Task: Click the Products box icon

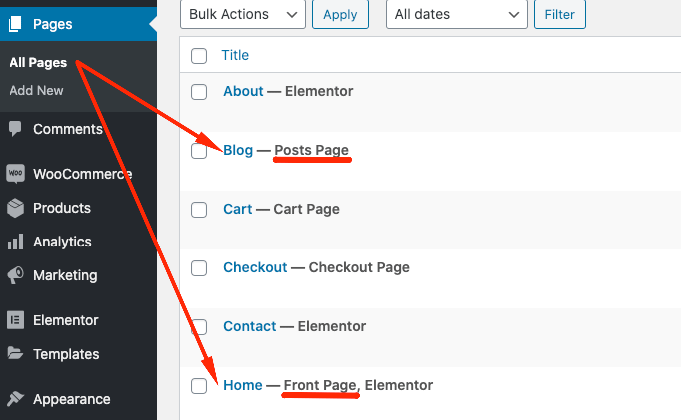Action: coord(15,208)
